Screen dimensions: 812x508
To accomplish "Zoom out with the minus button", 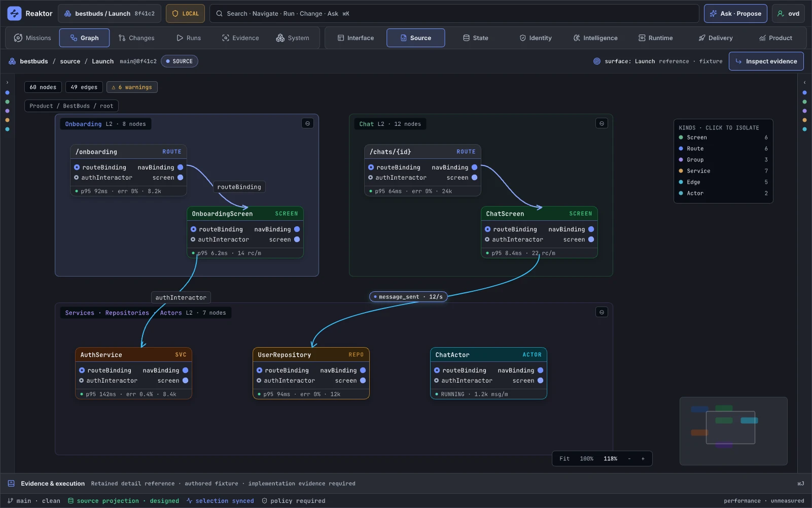I will pyautogui.click(x=629, y=459).
